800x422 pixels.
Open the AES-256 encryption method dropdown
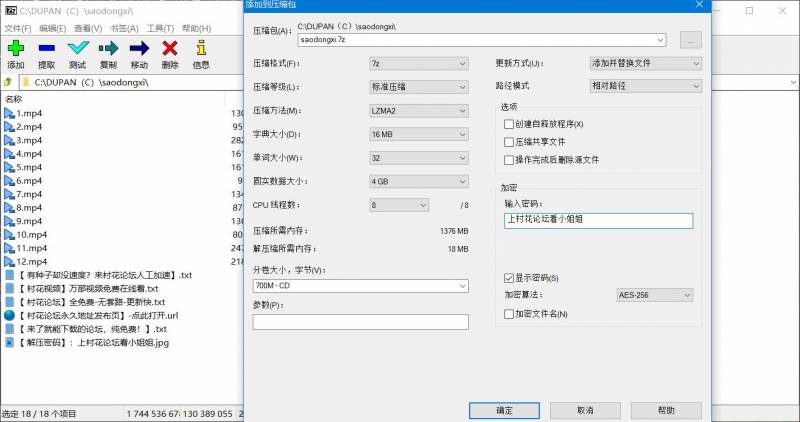coord(655,296)
